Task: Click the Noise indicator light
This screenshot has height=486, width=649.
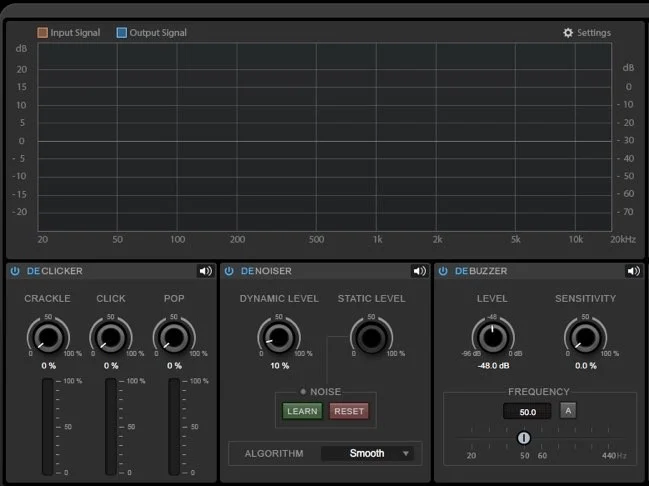Action: (x=303, y=391)
